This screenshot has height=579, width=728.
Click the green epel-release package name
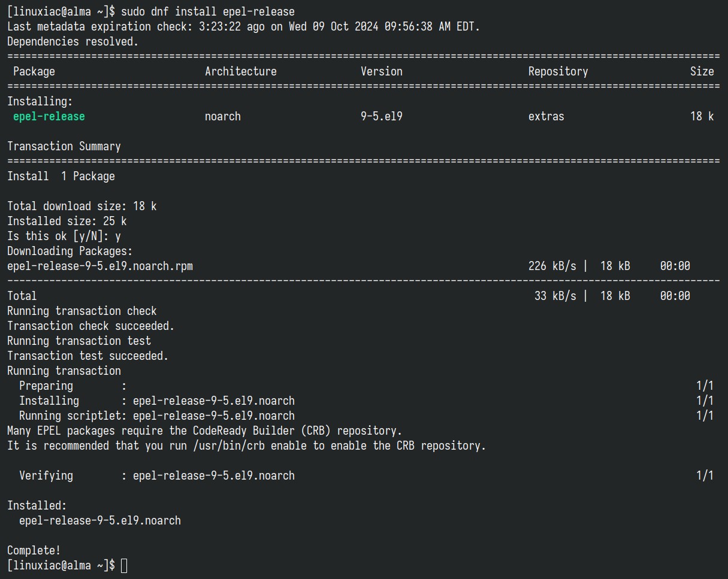tap(49, 116)
